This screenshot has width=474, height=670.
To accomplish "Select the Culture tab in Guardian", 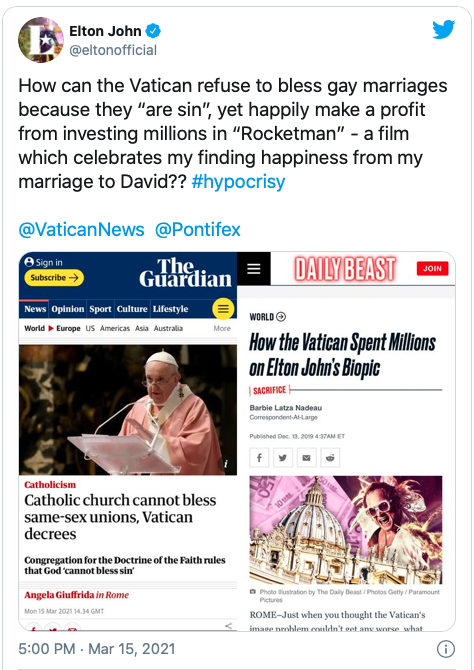I will 132,309.
